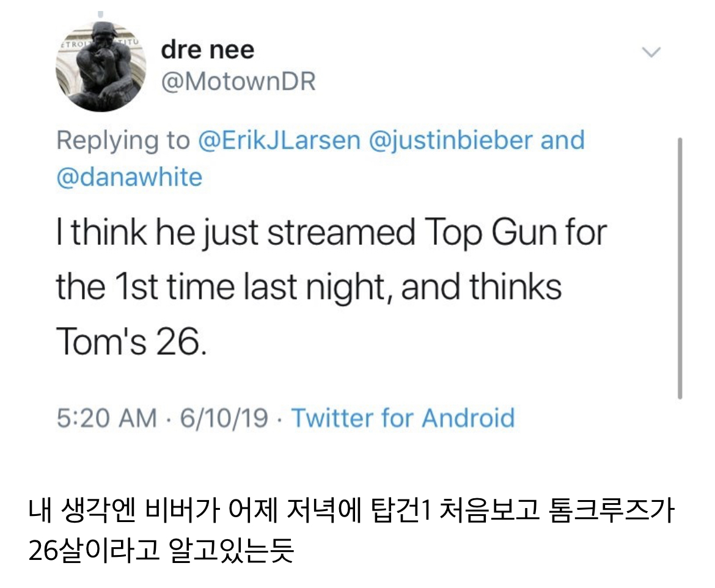Image resolution: width=715 pixels, height=588 pixels.
Task: Open the dre nee display name
Action: [x=207, y=50]
